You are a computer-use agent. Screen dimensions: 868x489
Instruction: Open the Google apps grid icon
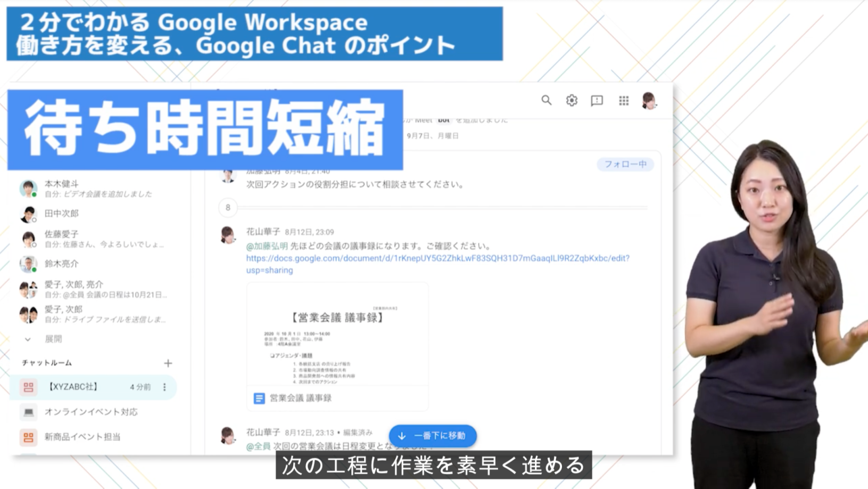[624, 100]
